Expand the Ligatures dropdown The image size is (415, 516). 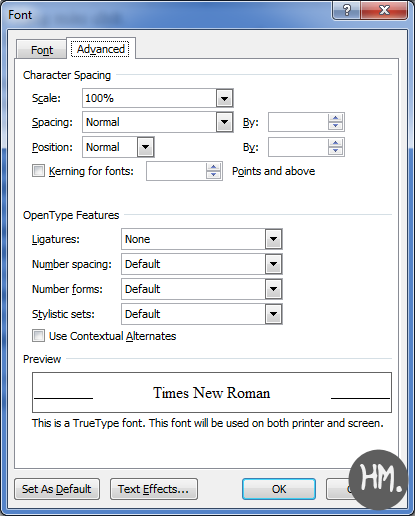(x=273, y=239)
